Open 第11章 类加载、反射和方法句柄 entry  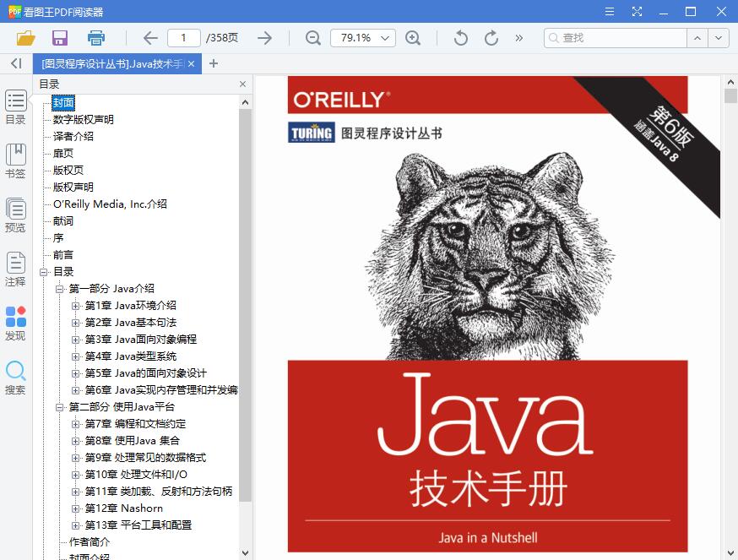click(159, 492)
